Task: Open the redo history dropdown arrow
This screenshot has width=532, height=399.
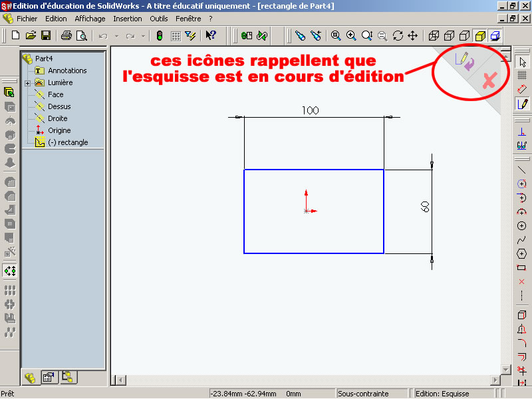Action: (143, 36)
